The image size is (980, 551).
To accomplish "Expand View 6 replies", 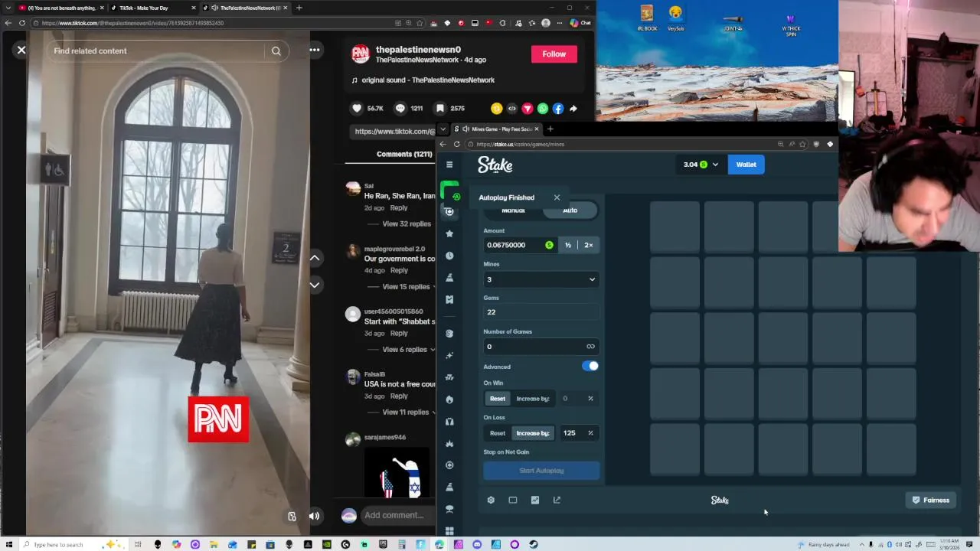I will coord(405,350).
